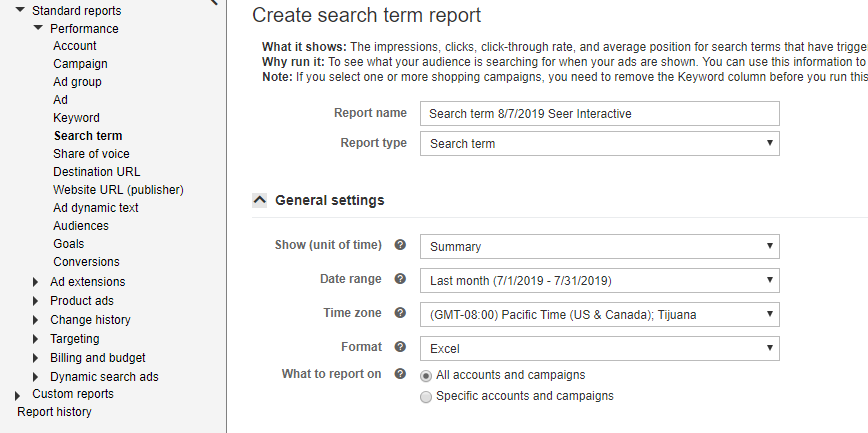
Task: Select the Ad extensions category label
Action: [x=87, y=282]
